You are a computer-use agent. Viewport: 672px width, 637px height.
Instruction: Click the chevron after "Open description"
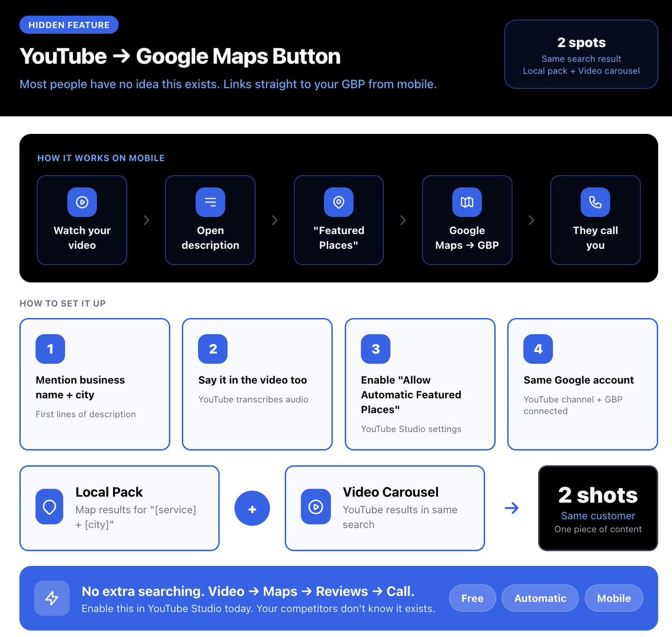coord(274,220)
